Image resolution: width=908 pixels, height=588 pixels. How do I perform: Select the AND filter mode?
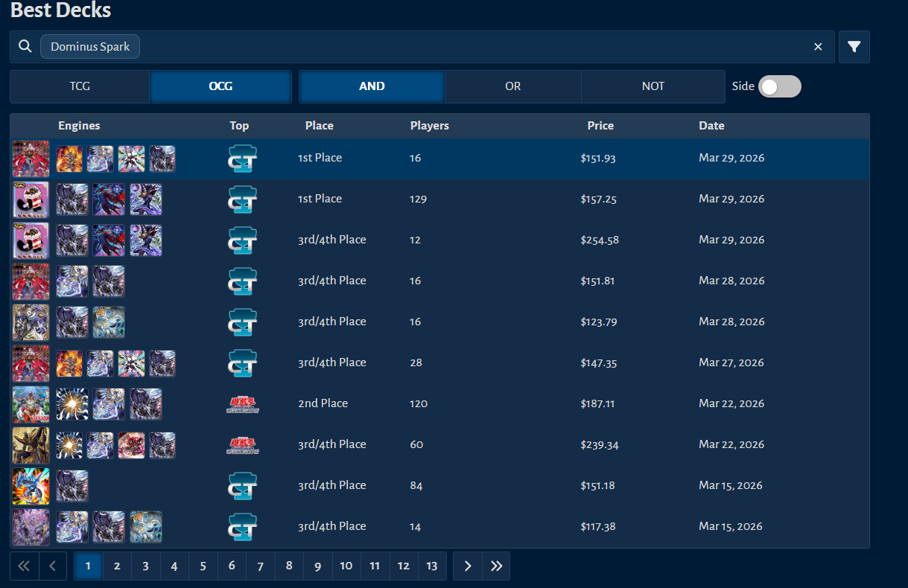[x=372, y=86]
